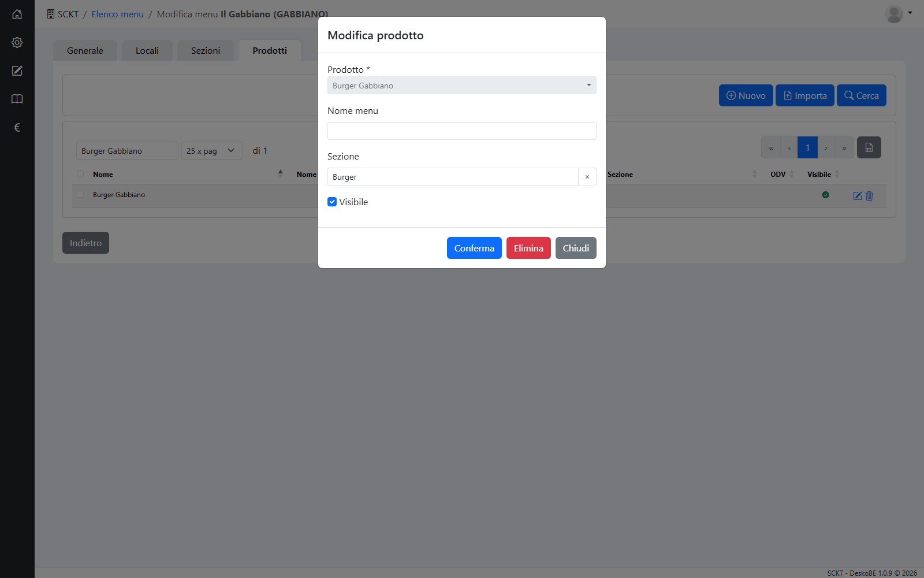
Task: Open the Sezione combo box
Action: point(453,177)
